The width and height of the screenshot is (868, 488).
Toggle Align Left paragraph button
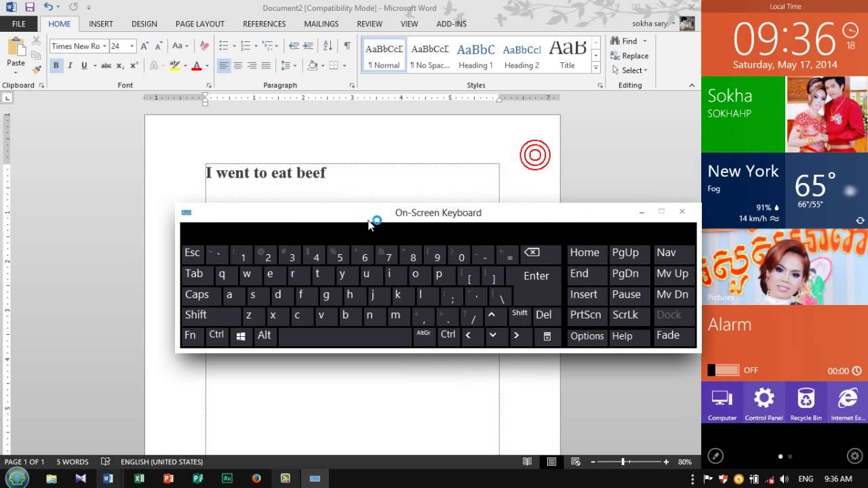[x=224, y=66]
